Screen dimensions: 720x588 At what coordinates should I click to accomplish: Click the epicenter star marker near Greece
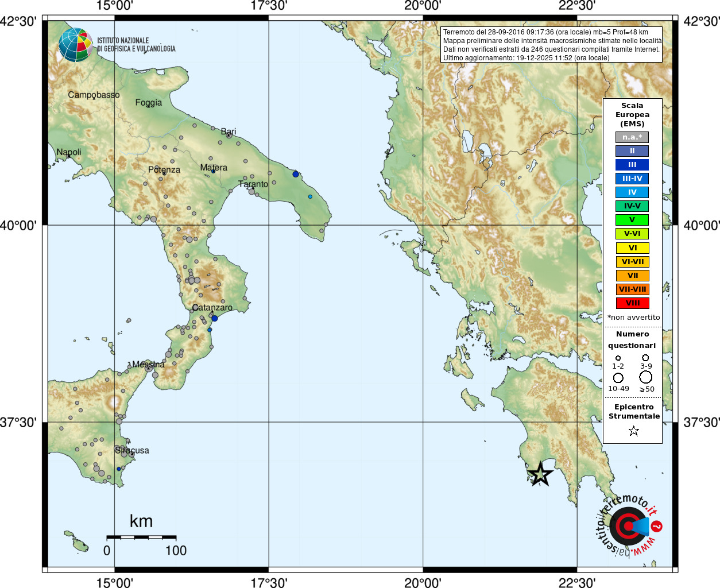[540, 474]
